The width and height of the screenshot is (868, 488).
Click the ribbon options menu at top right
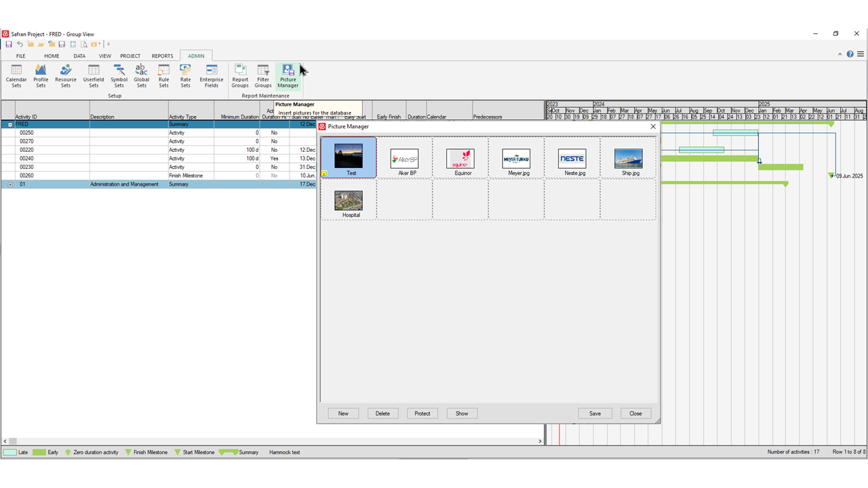861,54
